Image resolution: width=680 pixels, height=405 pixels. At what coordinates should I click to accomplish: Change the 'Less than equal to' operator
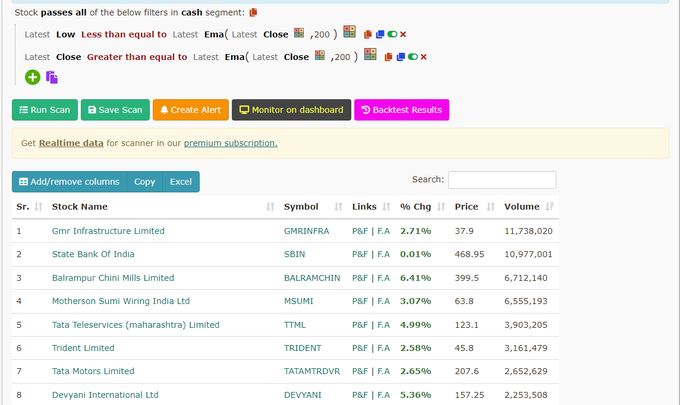(124, 34)
